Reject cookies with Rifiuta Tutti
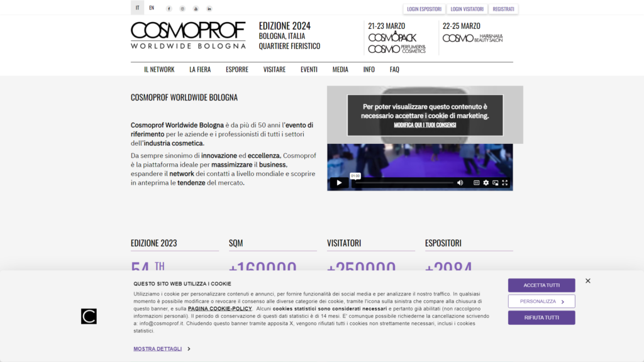The image size is (644, 362). coord(541,317)
